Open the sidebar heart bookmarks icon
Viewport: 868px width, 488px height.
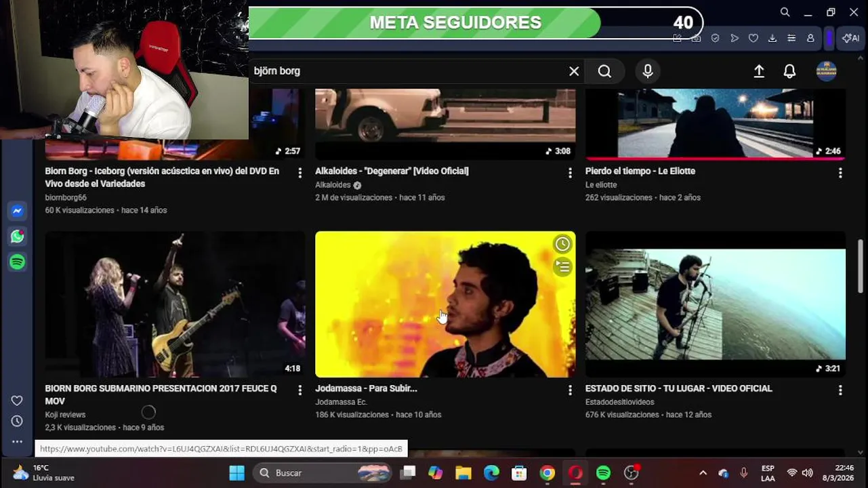click(17, 401)
